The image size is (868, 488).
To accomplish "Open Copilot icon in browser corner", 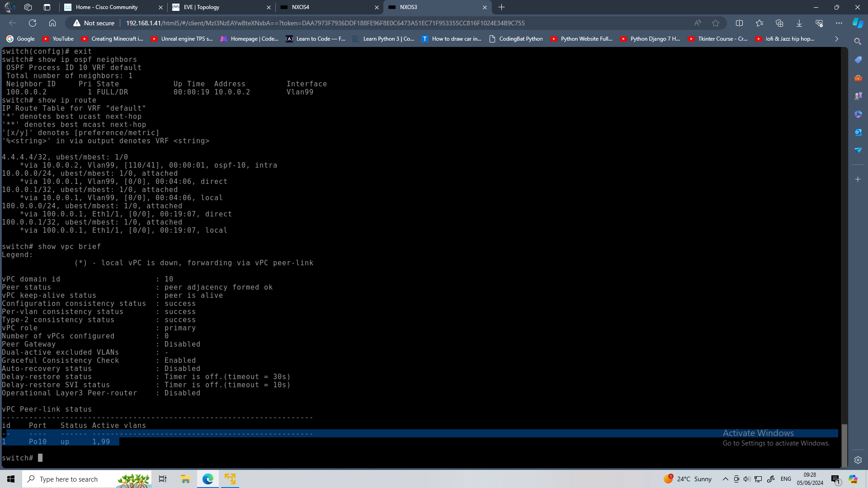I will pyautogui.click(x=858, y=23).
